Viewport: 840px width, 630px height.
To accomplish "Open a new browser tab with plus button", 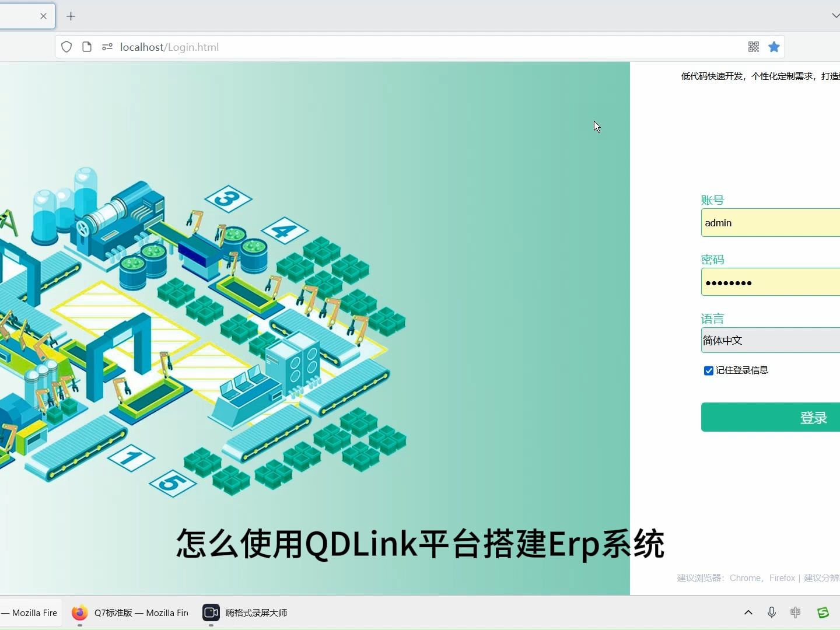I will pyautogui.click(x=71, y=16).
